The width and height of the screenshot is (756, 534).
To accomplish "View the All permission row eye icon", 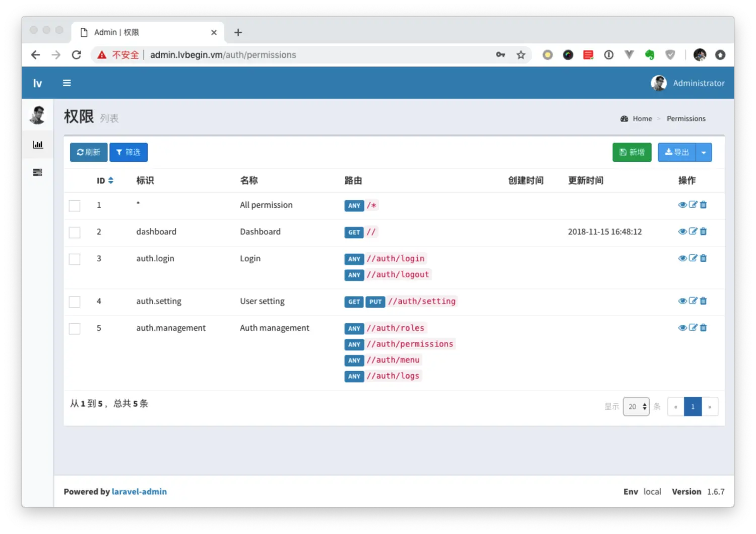I will [x=682, y=205].
